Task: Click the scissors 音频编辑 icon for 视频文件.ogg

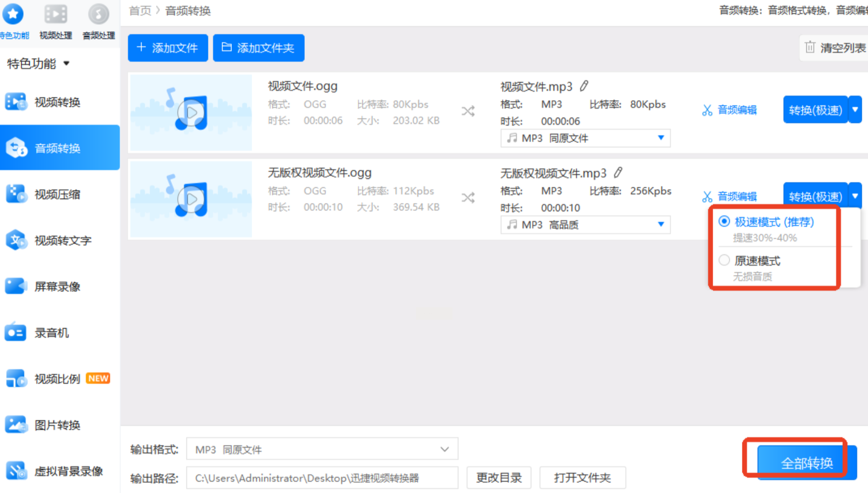Action: [x=707, y=110]
